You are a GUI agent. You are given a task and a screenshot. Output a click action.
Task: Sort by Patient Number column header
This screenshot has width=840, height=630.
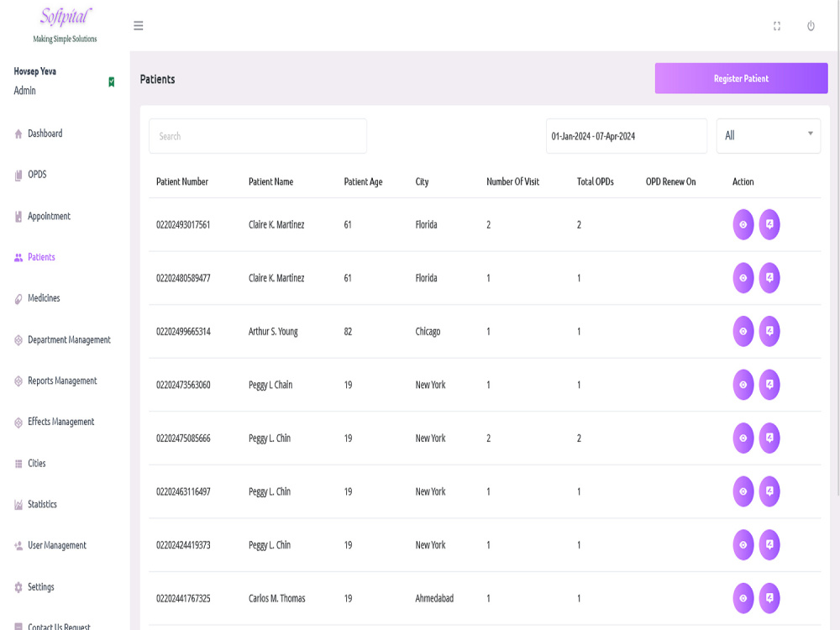pyautogui.click(x=182, y=181)
